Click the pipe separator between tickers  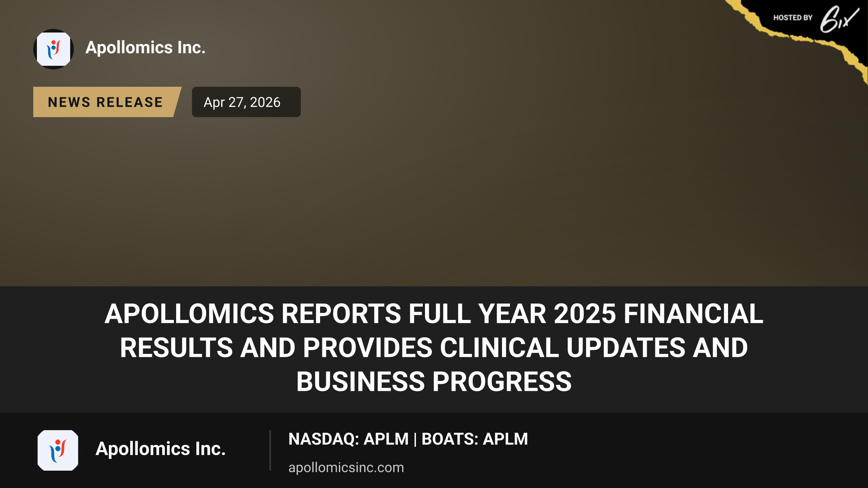(x=415, y=439)
